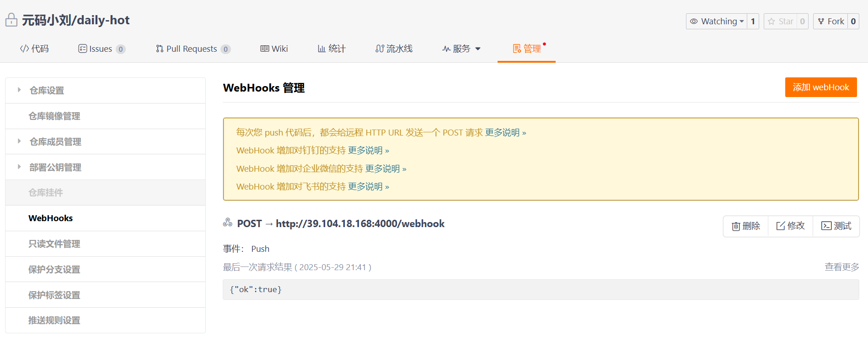This screenshot has width=868, height=364.
Task: Click the webhook icon beside POST
Action: 228,223
